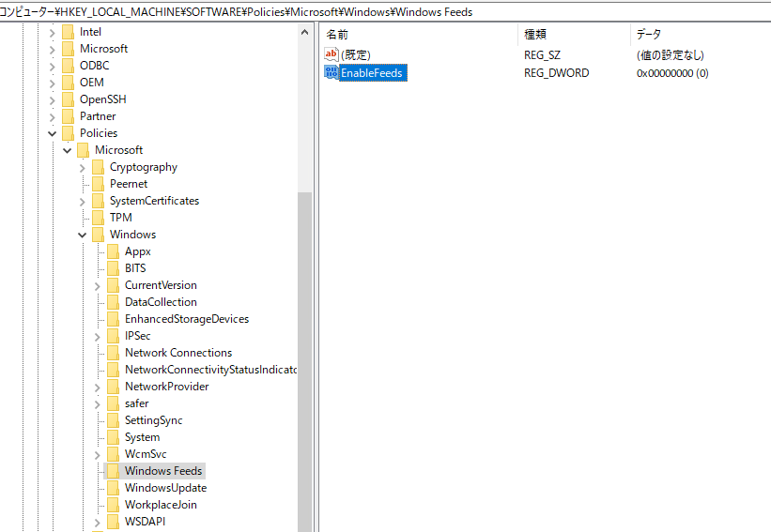This screenshot has height=532, width=771.
Task: Expand the WSDAPI key
Action: (x=98, y=523)
